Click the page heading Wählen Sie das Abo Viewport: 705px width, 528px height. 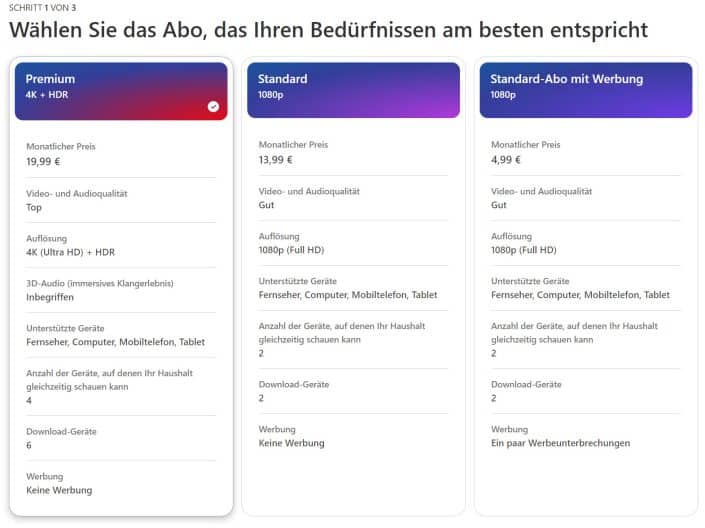pos(329,30)
